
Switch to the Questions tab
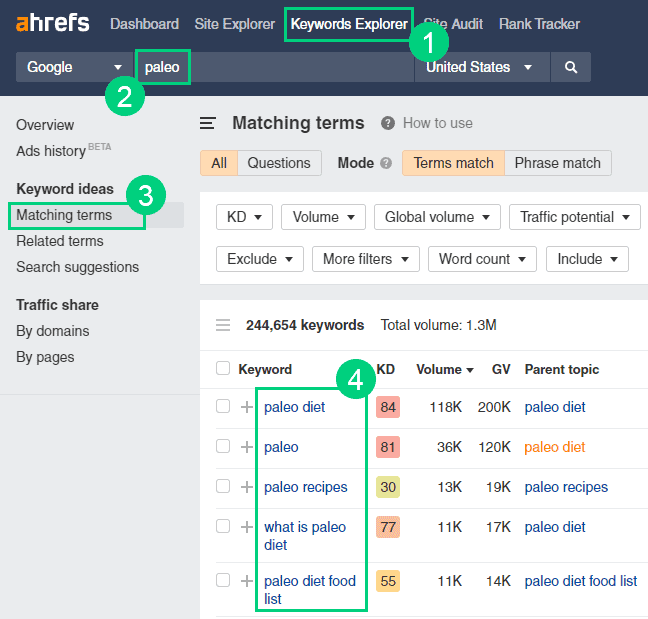tap(279, 163)
